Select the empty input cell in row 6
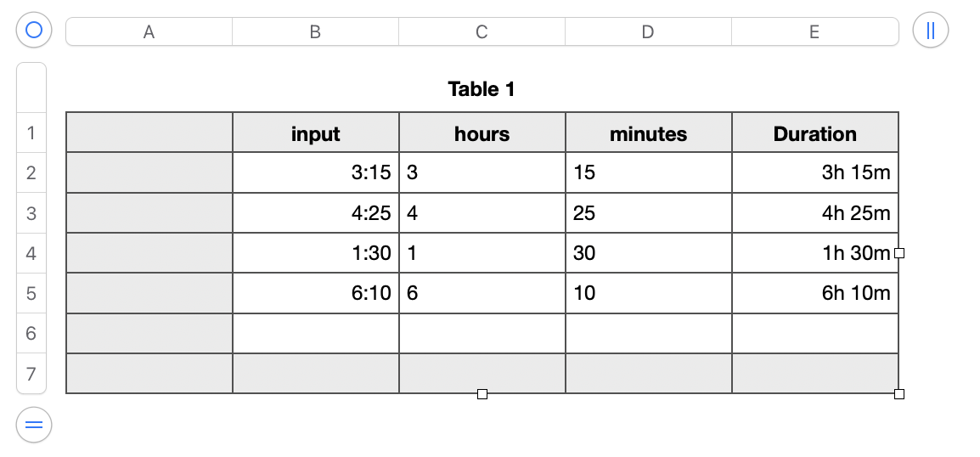Screen dimensions: 980x457 tap(316, 333)
